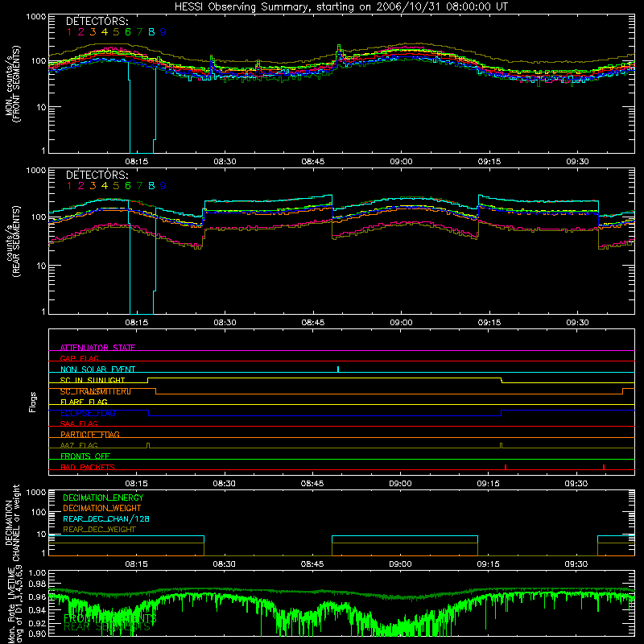Click the SC_IN_SUNLIGHT flag label
Image resolution: width=644 pixels, height=644 pixels.
[x=93, y=380]
